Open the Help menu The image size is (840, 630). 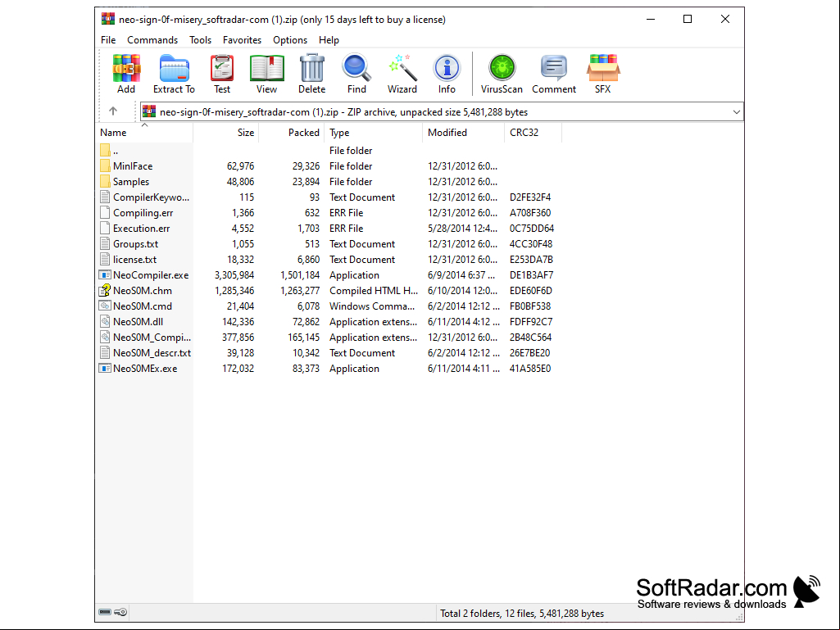329,40
